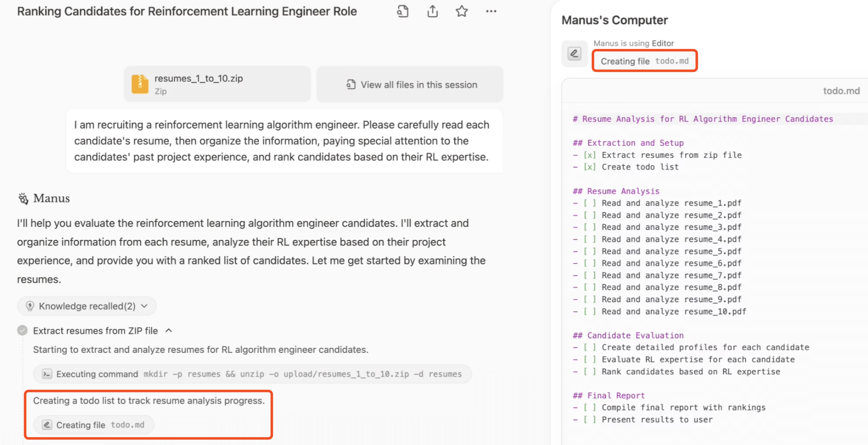Open the resumes_1_to_10.zip attachment

point(217,84)
